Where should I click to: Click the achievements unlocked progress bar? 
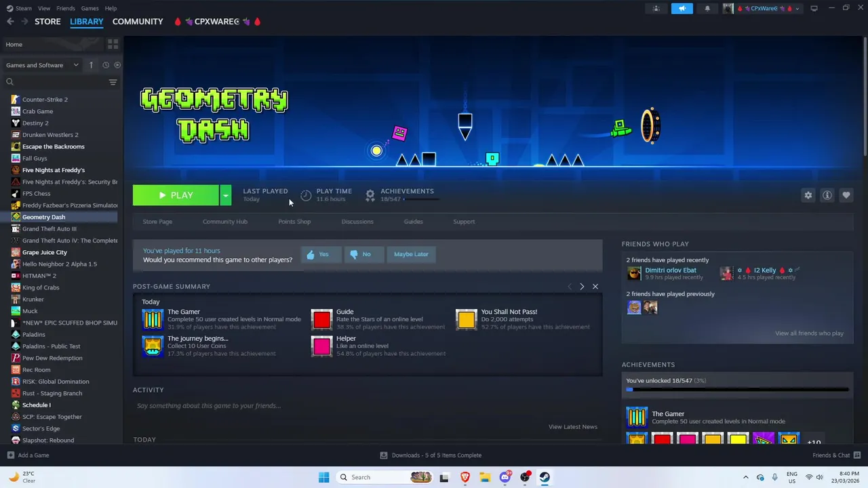click(737, 390)
